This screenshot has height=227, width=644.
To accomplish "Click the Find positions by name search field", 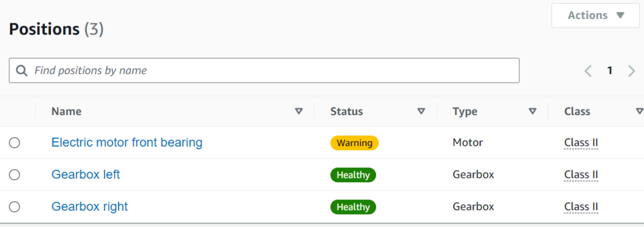I will [264, 70].
